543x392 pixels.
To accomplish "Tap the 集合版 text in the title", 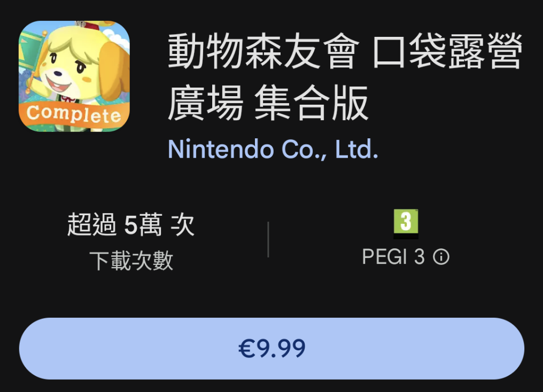I will [311, 103].
